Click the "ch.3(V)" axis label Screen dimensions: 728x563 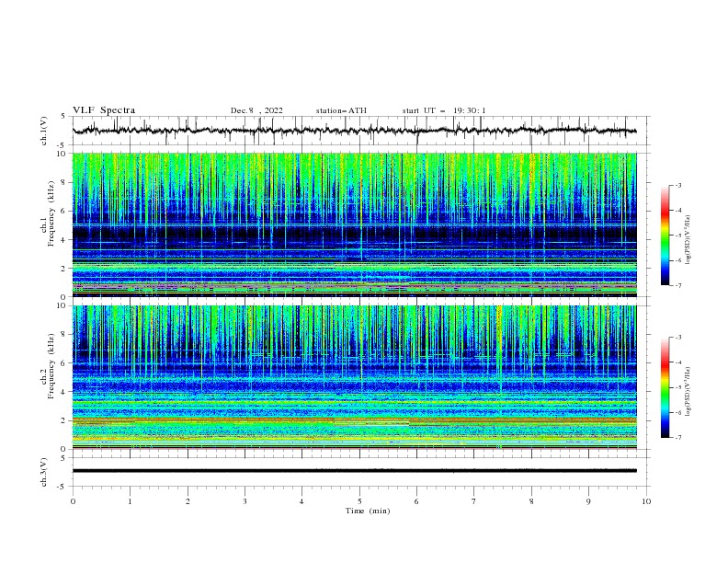click(44, 472)
